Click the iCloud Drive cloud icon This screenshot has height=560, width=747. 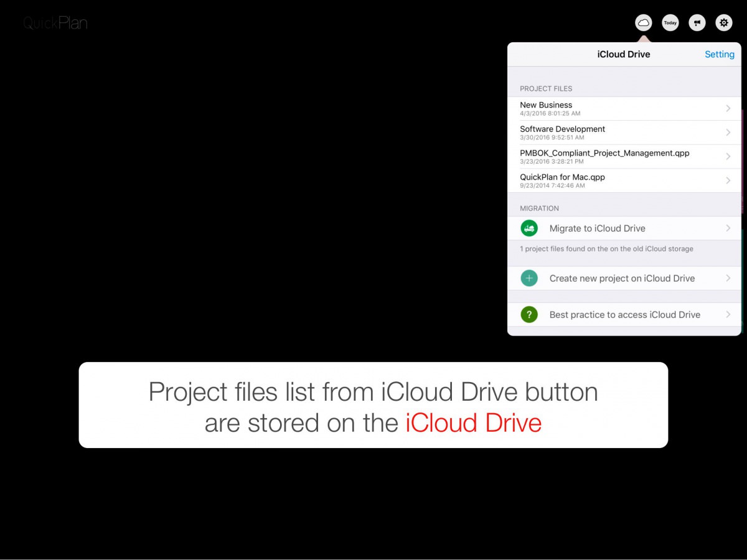[644, 23]
